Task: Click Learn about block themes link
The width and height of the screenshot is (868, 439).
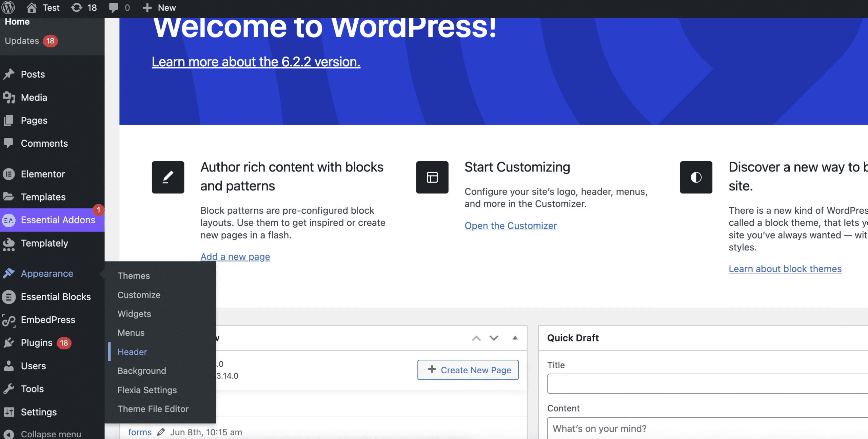Action: click(785, 269)
